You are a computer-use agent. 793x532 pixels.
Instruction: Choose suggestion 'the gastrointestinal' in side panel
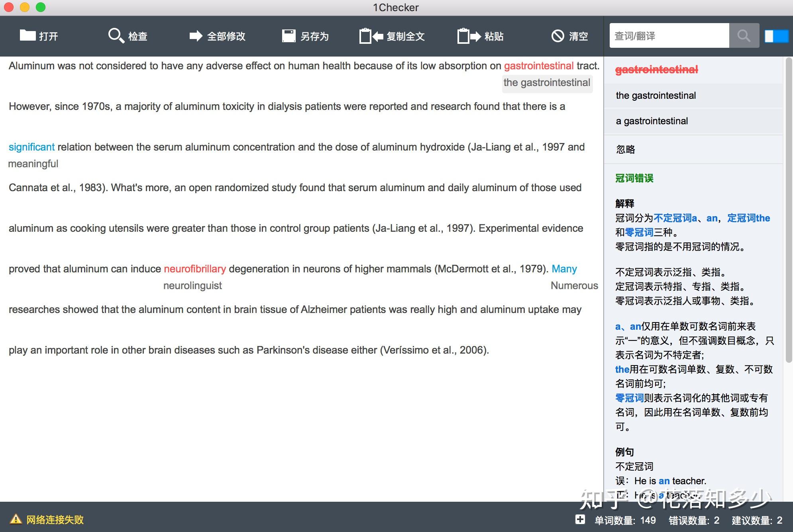(x=693, y=96)
